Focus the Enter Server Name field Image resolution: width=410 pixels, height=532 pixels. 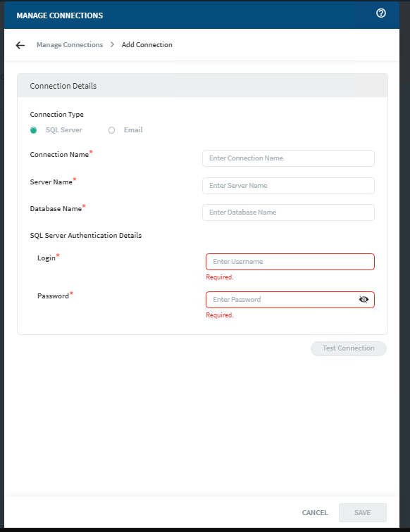pos(288,186)
